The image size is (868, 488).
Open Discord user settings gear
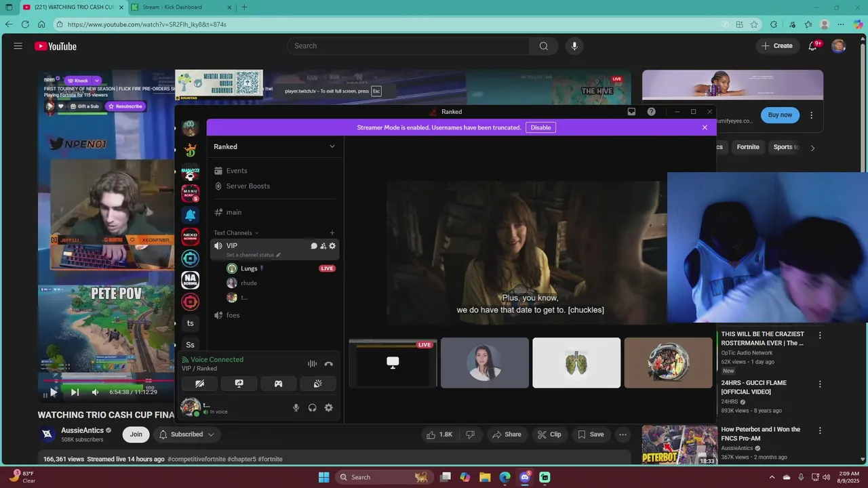click(329, 407)
